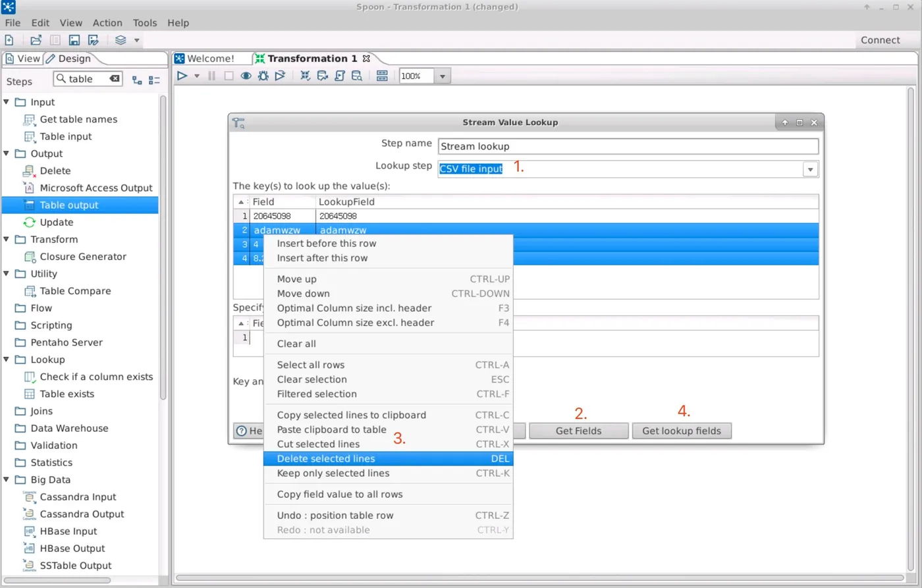Switch to the Welcome! tab

tap(204, 59)
